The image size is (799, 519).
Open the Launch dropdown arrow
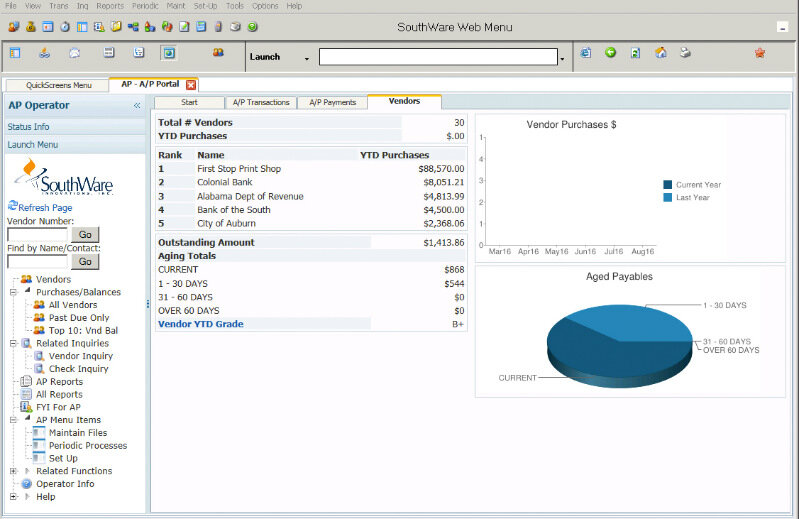[x=306, y=58]
